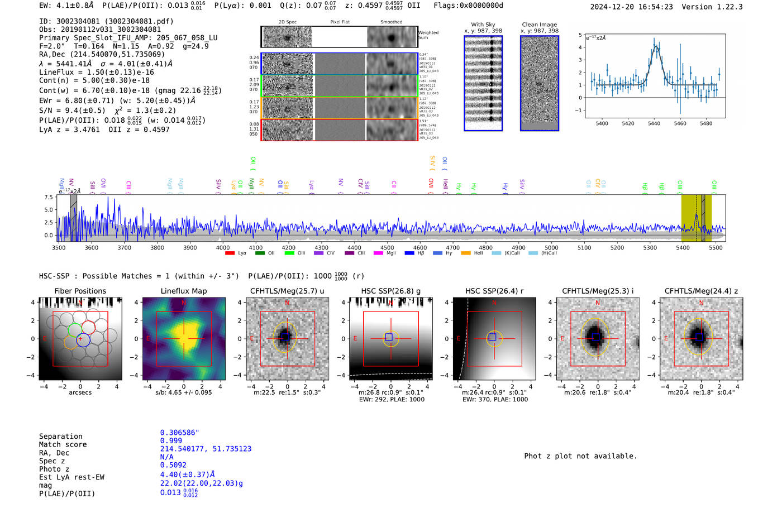Click the Flags:0x0000000d text in header
The width and height of the screenshot is (782, 532).
pos(468,6)
